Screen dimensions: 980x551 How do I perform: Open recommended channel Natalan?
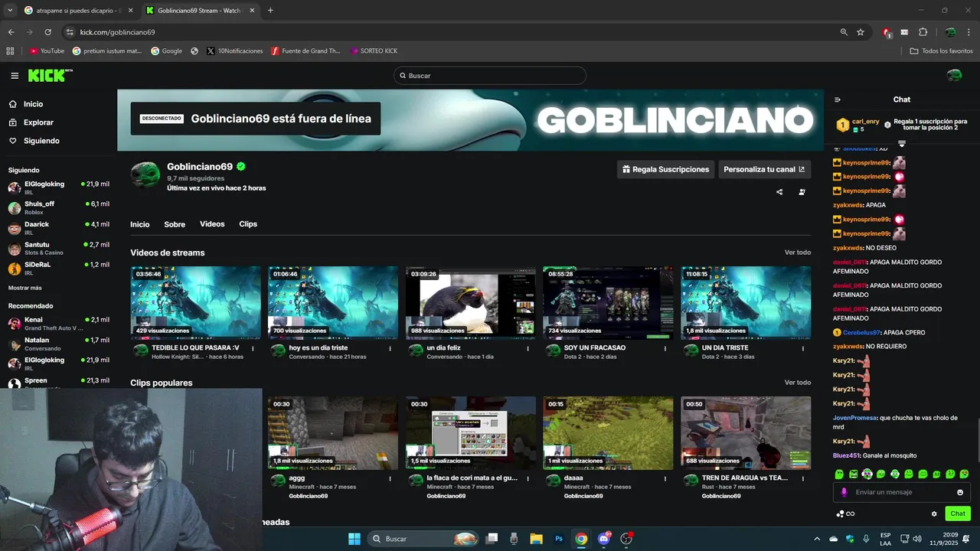(x=58, y=344)
